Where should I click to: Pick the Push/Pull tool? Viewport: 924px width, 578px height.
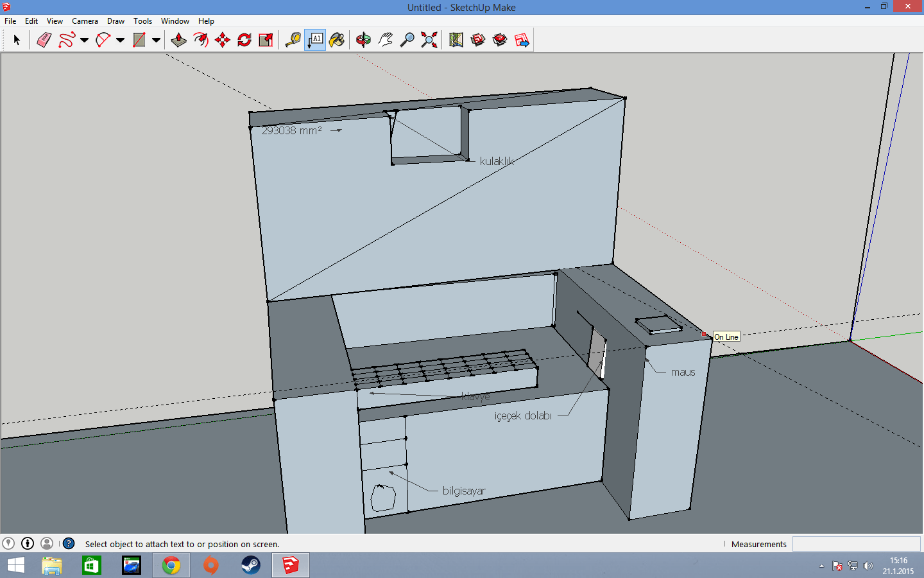(178, 40)
